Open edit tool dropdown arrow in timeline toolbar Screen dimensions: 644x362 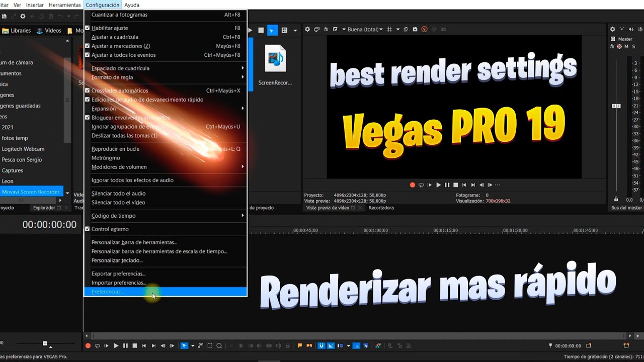(192, 346)
